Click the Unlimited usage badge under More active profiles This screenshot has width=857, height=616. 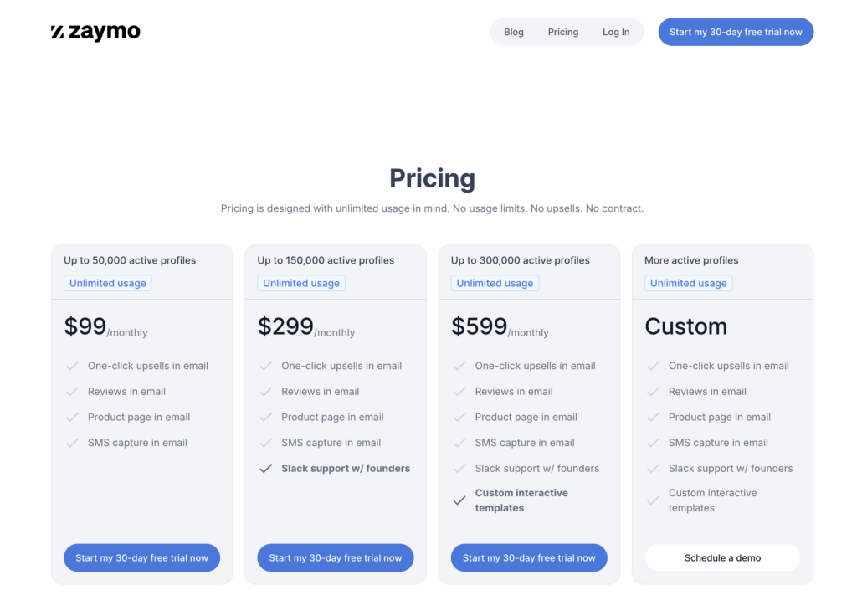[688, 283]
